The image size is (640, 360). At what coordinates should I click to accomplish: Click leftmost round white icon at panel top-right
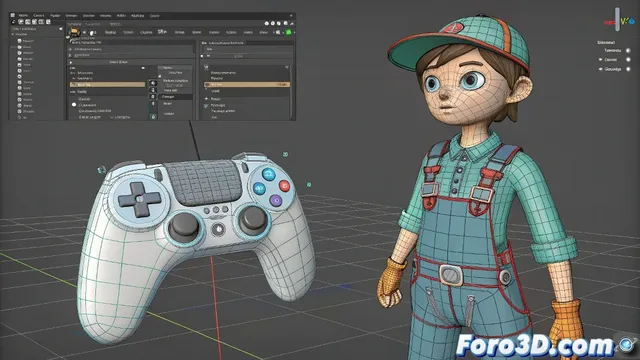(x=267, y=24)
